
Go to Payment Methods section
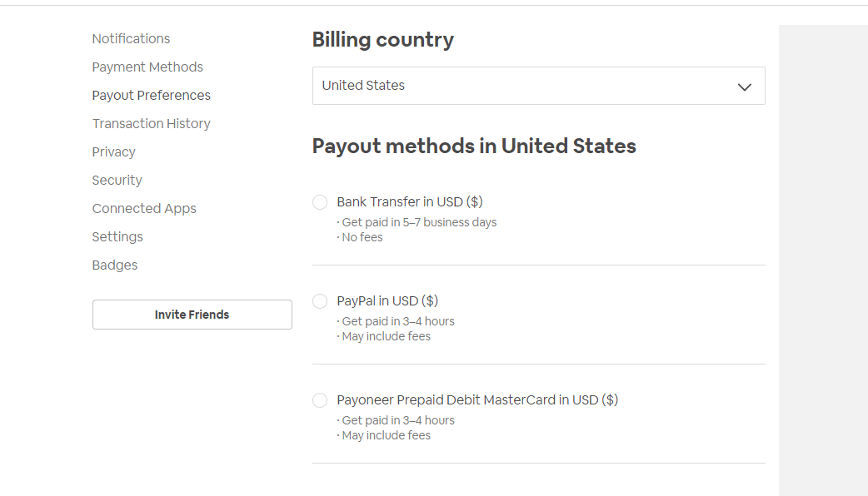[x=147, y=67]
